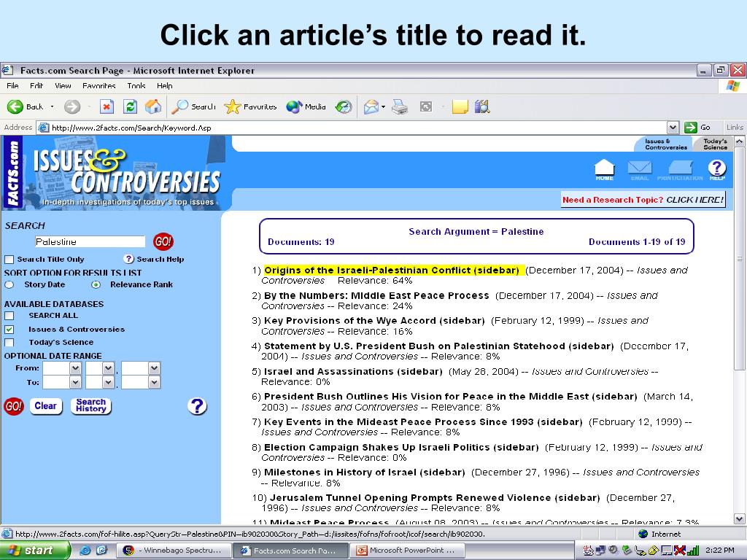Click the blue question mark near Search History
This screenshot has height=560, width=747.
(197, 406)
